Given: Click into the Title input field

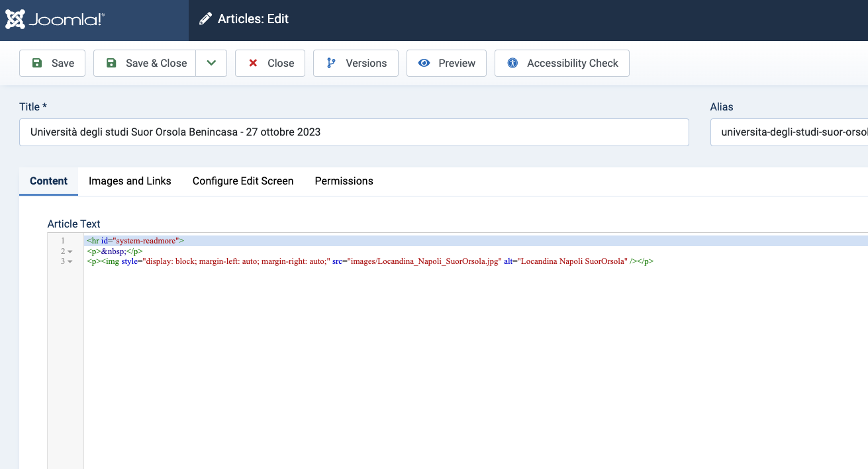Looking at the screenshot, I should click(x=354, y=132).
